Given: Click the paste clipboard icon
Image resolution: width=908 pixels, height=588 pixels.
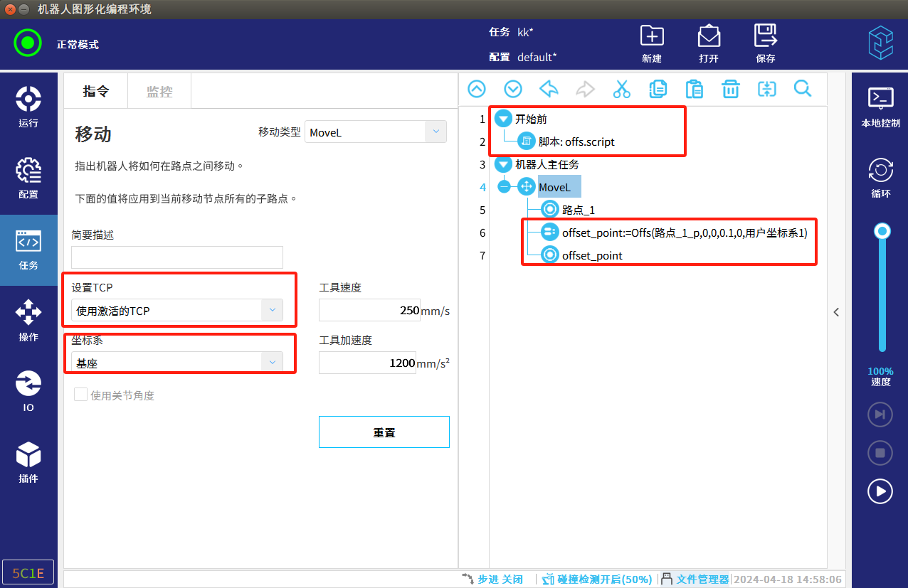Looking at the screenshot, I should [x=695, y=89].
